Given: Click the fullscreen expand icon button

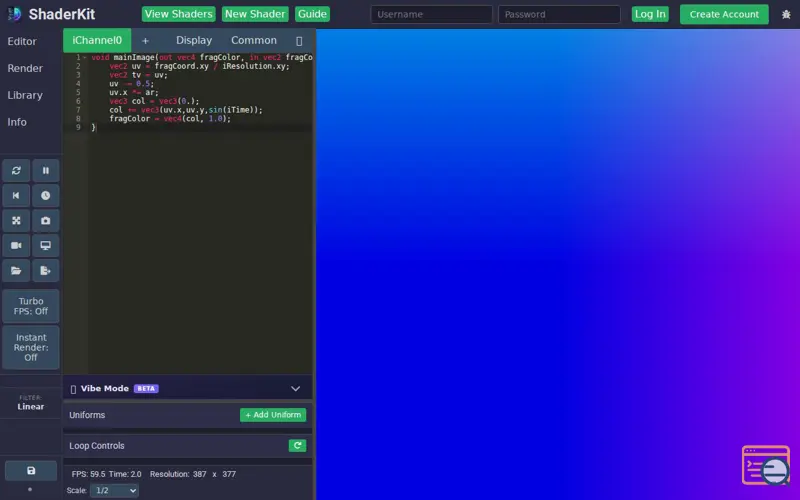Looking at the screenshot, I should coord(16,220).
